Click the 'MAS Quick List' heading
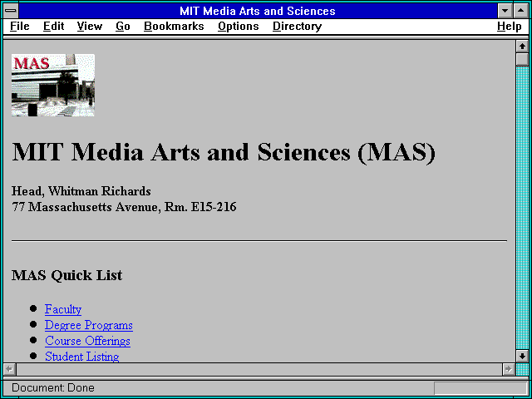The height and width of the screenshot is (399, 532). pos(66,275)
